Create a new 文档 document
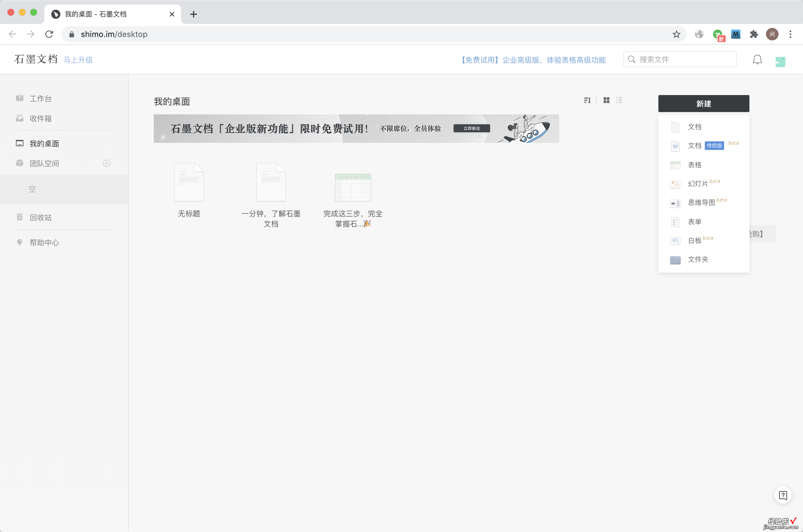This screenshot has height=532, width=803. point(704,127)
